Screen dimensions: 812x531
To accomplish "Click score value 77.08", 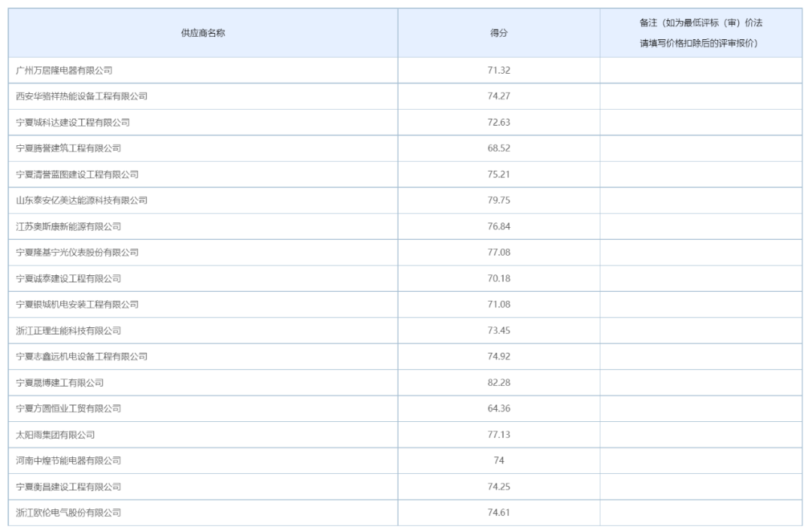I will 498,252.
